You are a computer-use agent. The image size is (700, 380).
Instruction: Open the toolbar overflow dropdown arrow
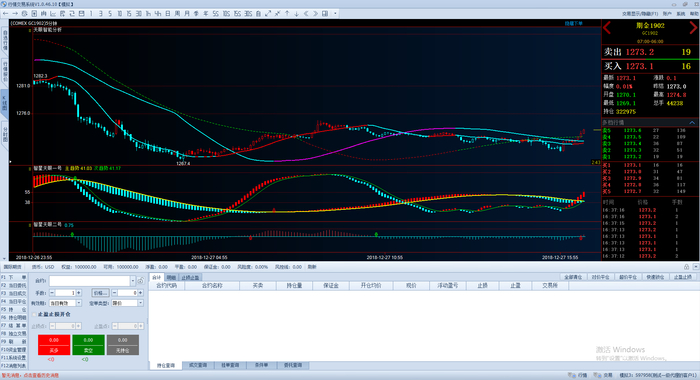335,14
